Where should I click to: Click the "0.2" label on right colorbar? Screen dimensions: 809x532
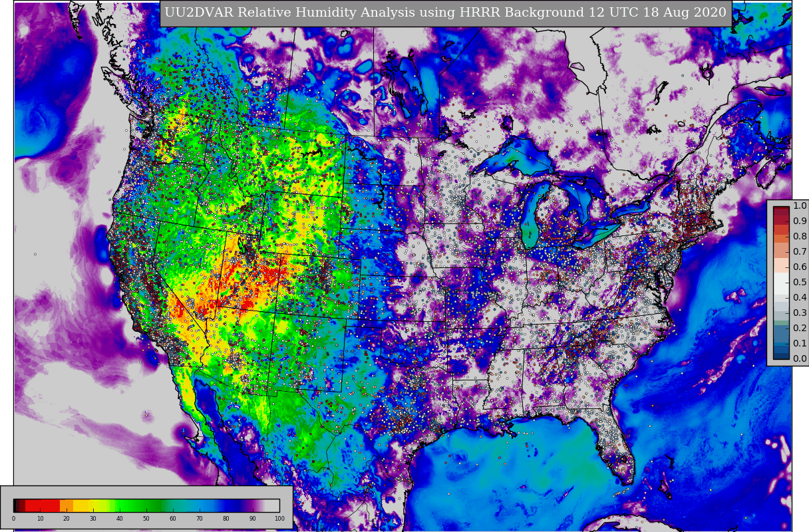799,328
